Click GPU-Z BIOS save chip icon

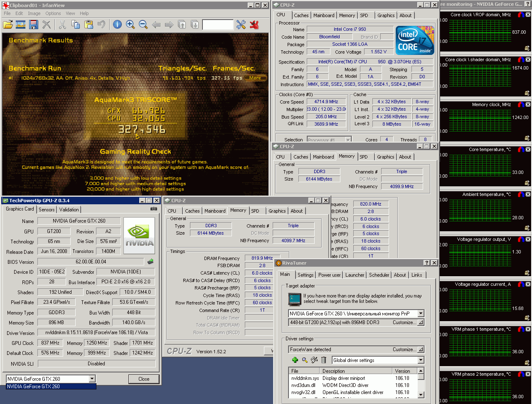coord(150,262)
